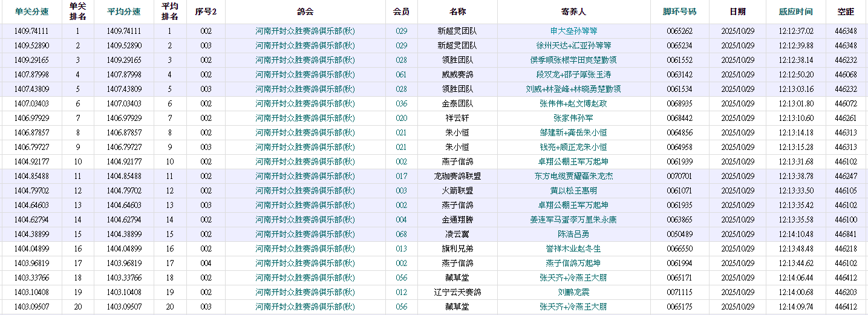This screenshot has height=315, width=868.
Task: Open 邹建新+龚岳朱小恒 link
Action: 573,132
